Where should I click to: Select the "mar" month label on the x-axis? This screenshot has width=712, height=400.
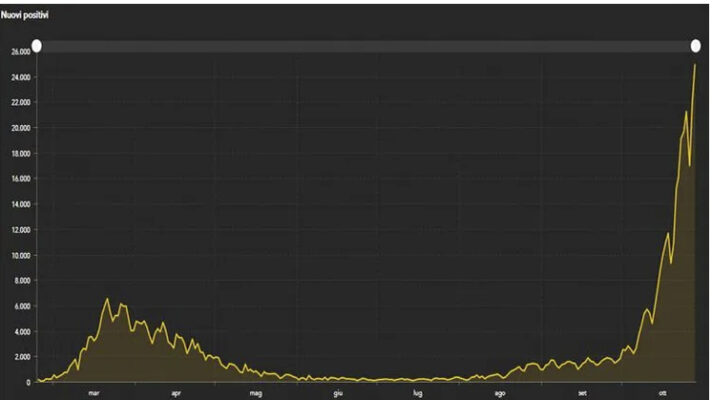[94, 392]
